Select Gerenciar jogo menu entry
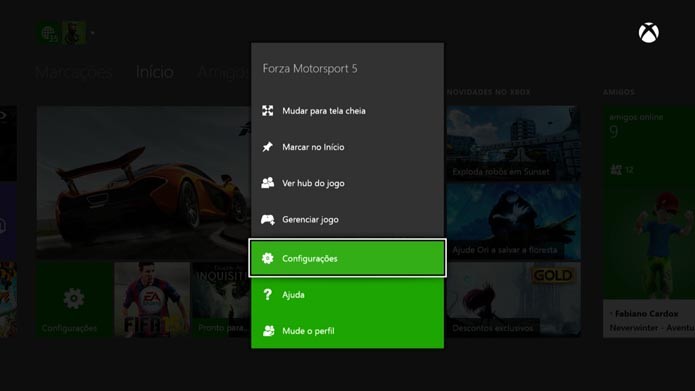This screenshot has width=695, height=391. click(x=348, y=219)
